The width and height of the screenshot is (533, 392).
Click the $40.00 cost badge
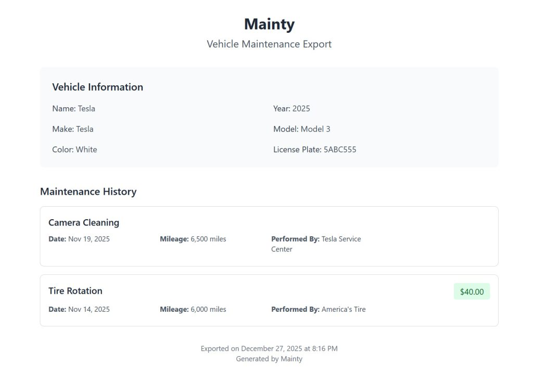point(471,292)
